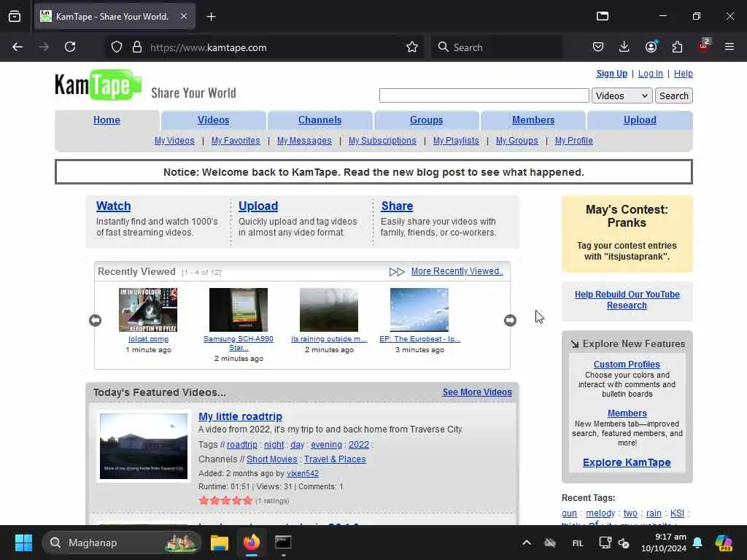
Task: Open the lolcat comp video thumbnail
Action: [148, 309]
